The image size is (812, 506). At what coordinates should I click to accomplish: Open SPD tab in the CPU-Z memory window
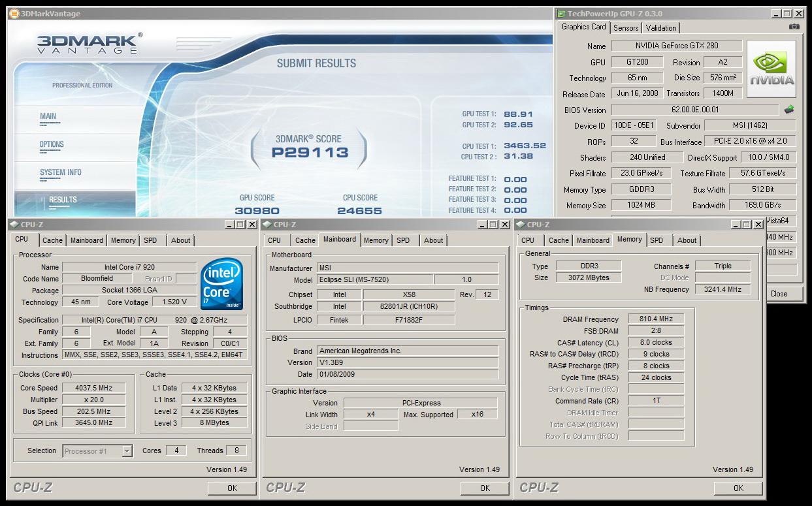(657, 240)
